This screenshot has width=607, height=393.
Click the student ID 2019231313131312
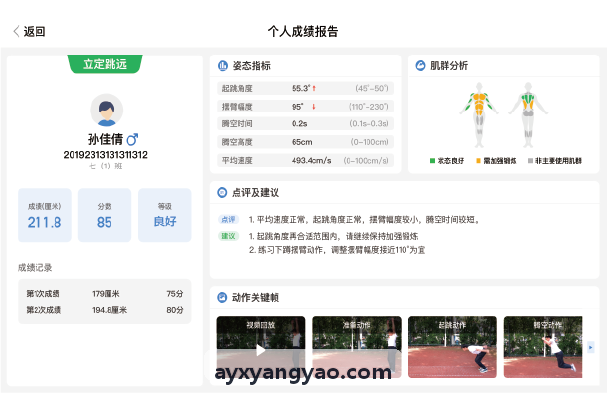(105, 155)
